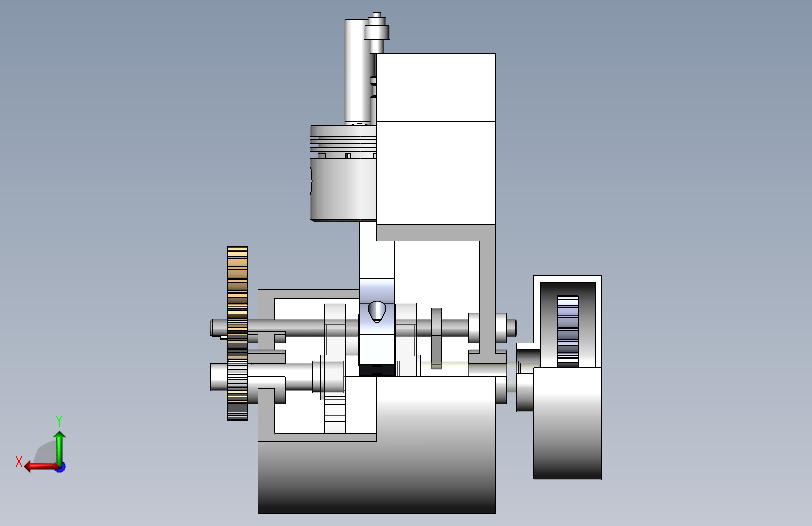Viewport: 812px width, 526px height.
Task: Select the tall vertical rod above the piston
Action: (x=358, y=71)
